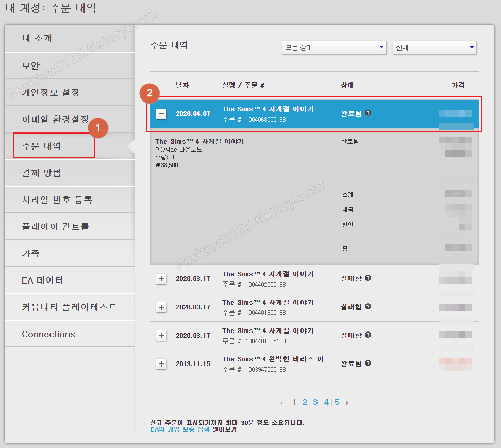
Task: Click the 상태 column header
Action: (347, 85)
